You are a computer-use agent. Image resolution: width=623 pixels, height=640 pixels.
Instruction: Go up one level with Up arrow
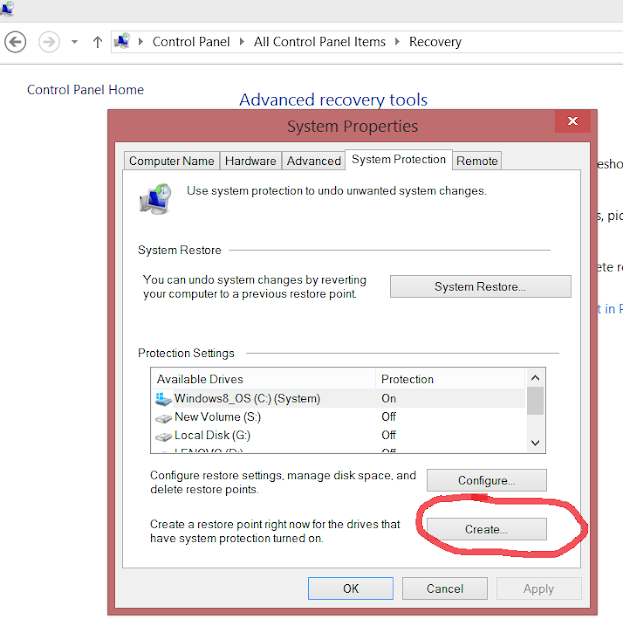pos(97,42)
